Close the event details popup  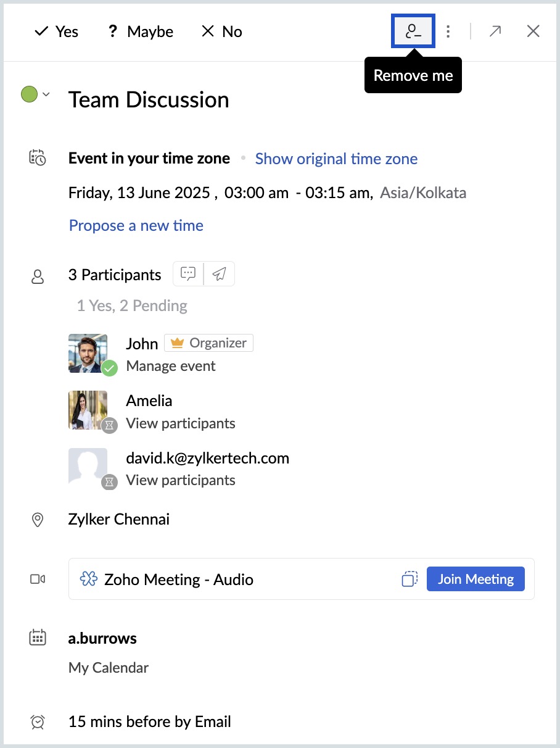pyautogui.click(x=533, y=31)
